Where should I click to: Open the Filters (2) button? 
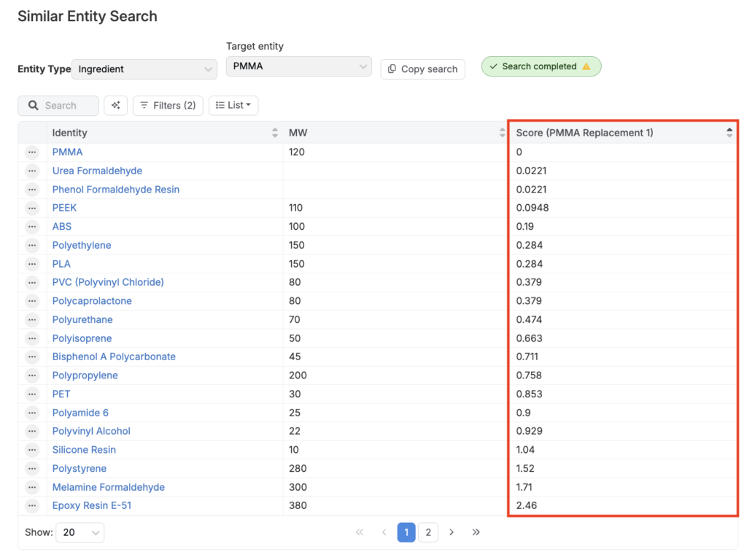168,106
